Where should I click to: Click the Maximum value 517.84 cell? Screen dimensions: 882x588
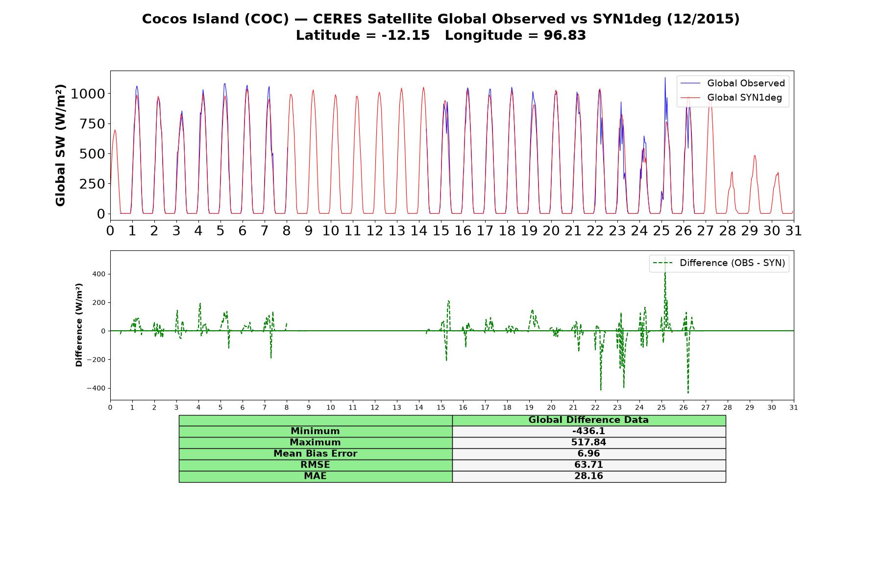coord(589,442)
